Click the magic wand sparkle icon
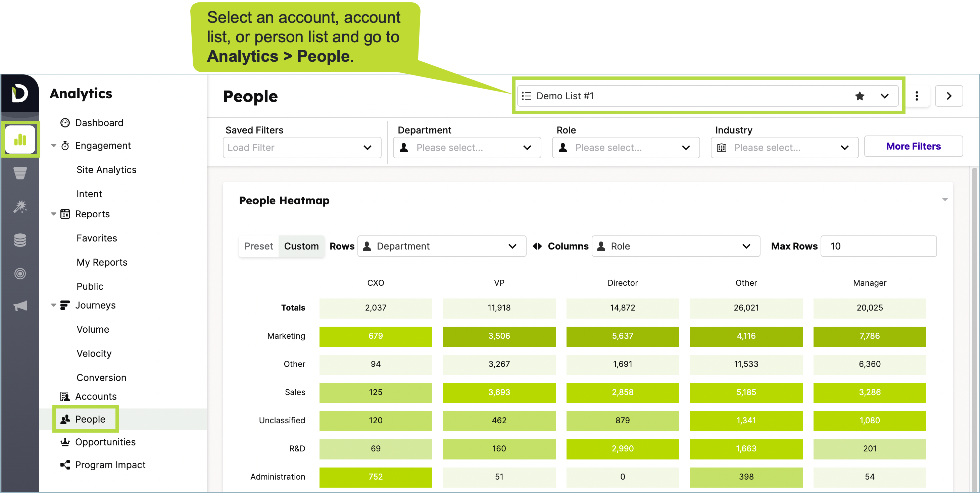The image size is (980, 493). point(20,206)
